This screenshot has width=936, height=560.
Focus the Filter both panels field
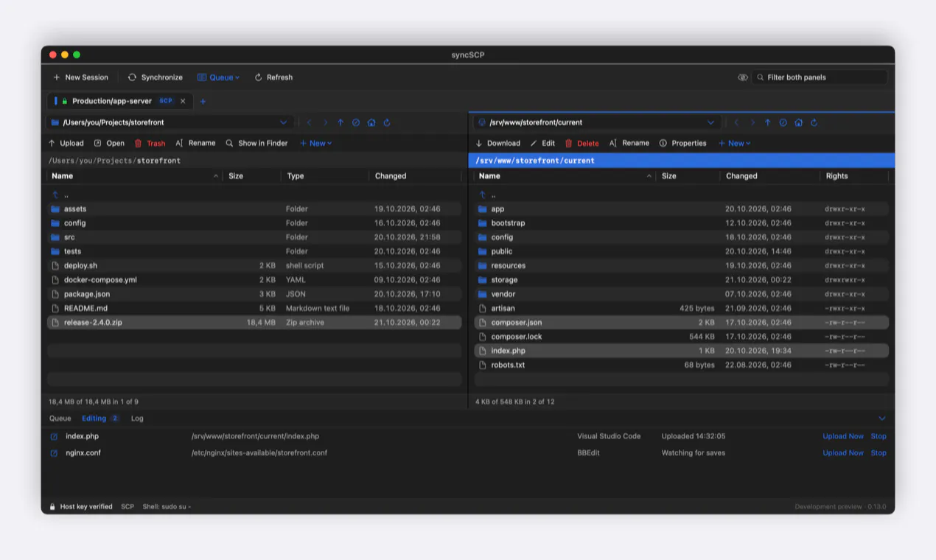click(x=820, y=77)
